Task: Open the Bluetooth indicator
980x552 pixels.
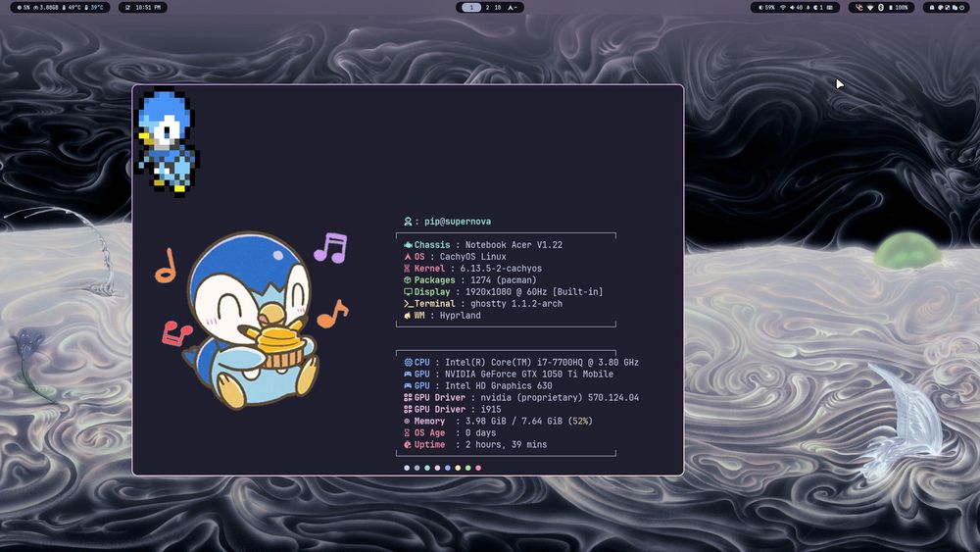Action: pyautogui.click(x=881, y=8)
